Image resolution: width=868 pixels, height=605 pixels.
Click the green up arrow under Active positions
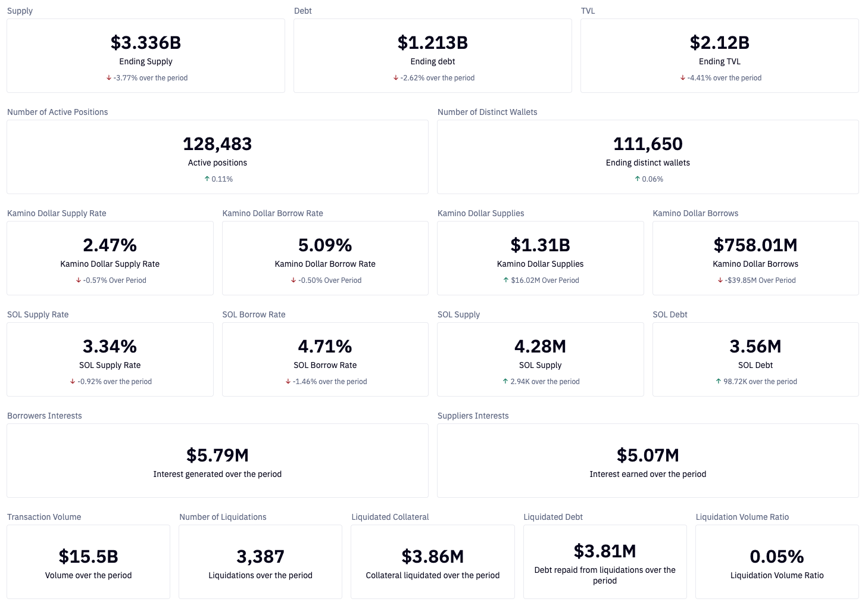click(207, 179)
